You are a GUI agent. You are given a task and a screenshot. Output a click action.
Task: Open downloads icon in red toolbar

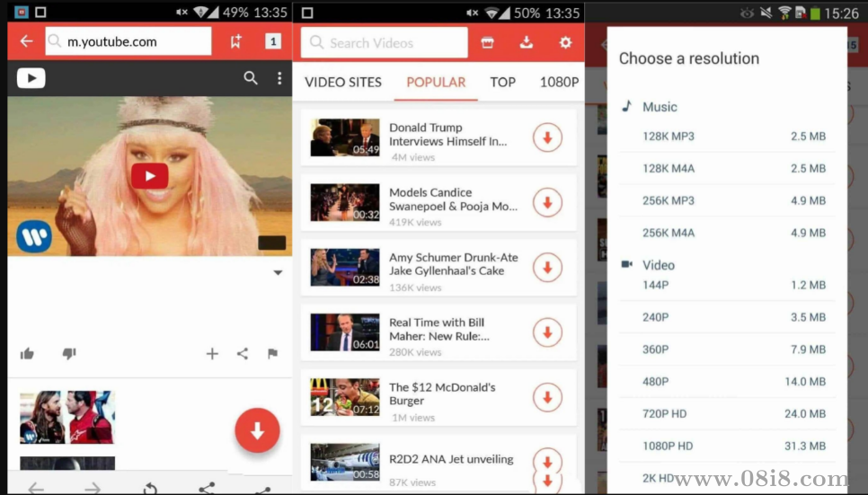[527, 42]
